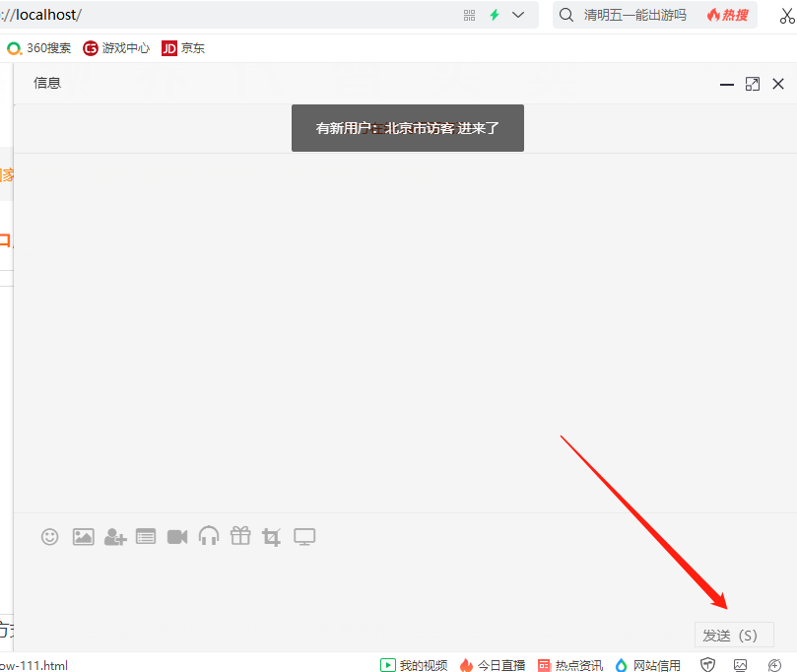
Task: Open the quick reply list icon
Action: click(x=146, y=537)
